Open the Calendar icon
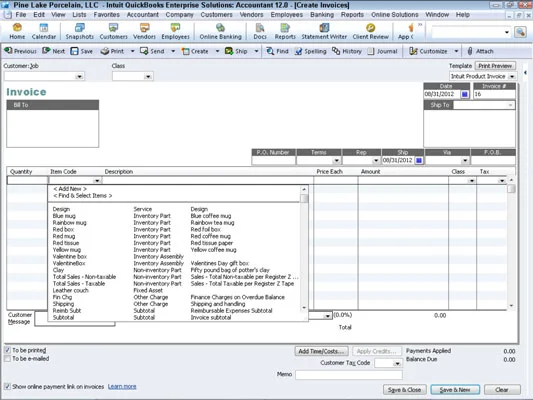The image size is (533, 400). tap(44, 31)
